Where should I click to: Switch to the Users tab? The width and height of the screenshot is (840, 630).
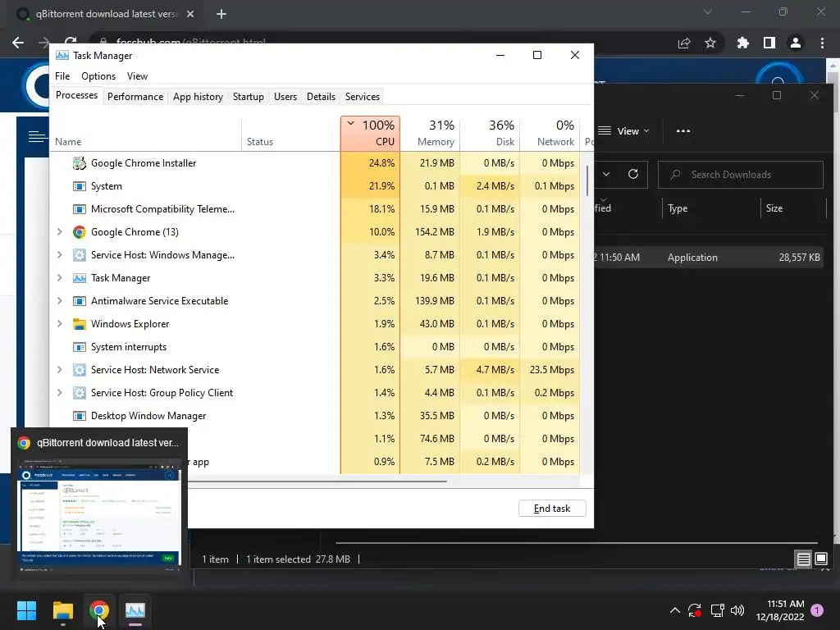285,97
